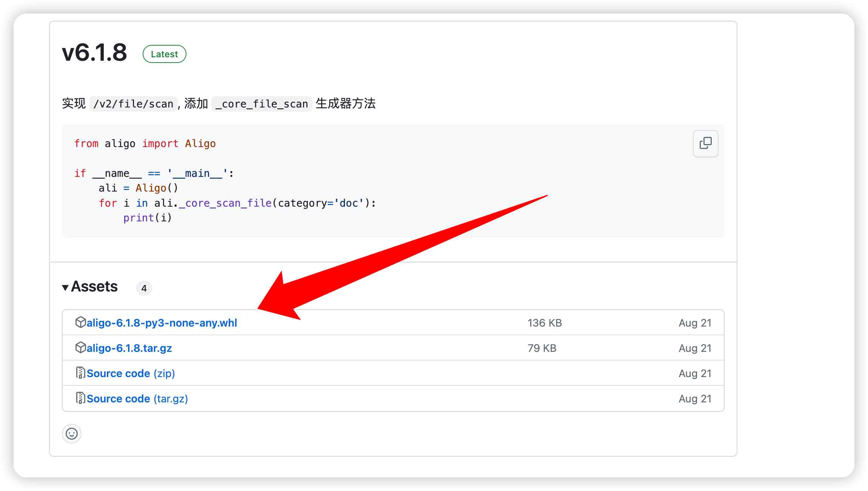
Task: Download Source code (tar.gz)
Action: [137, 399]
